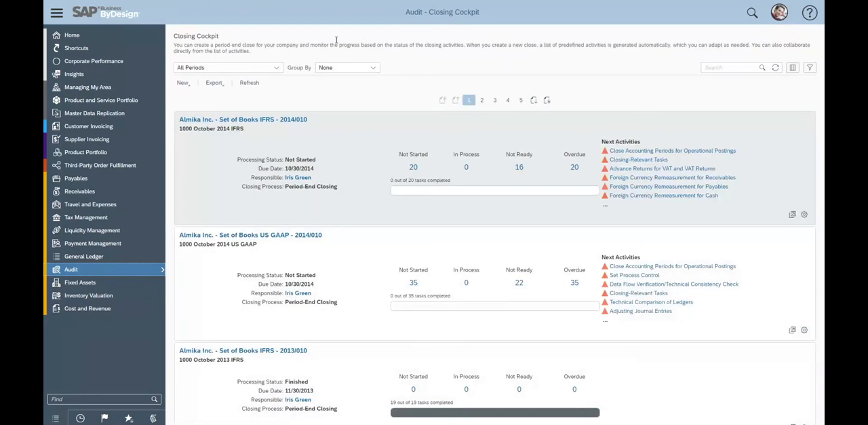Click Not Ready count 16
Screen dimensions: 868x425
coord(519,167)
